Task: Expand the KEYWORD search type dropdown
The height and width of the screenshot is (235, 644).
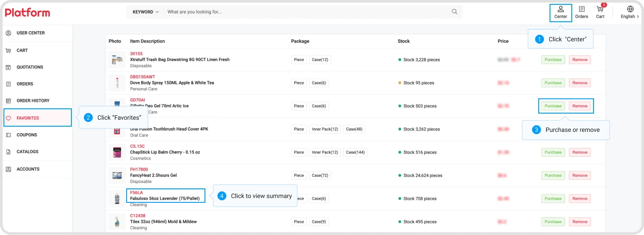Action: tap(146, 12)
